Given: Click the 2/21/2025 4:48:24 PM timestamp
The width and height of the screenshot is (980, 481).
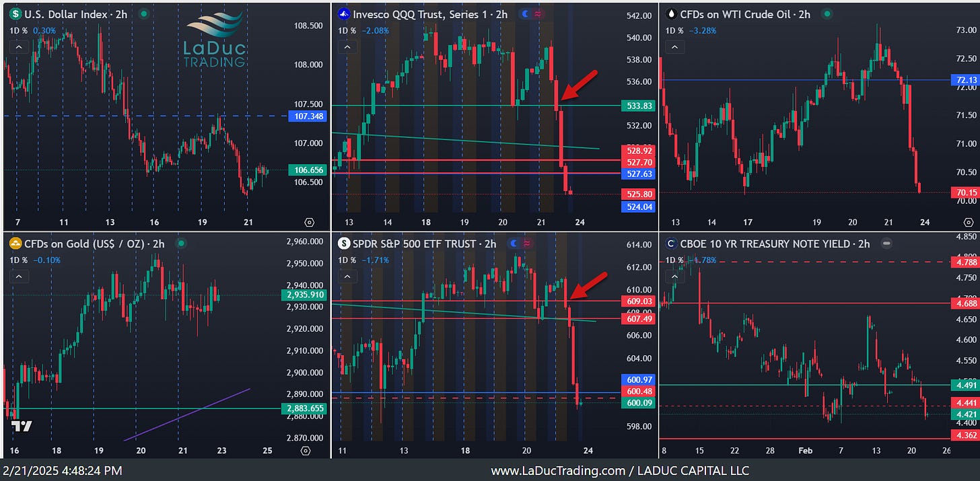Looking at the screenshot, I should point(61,471).
